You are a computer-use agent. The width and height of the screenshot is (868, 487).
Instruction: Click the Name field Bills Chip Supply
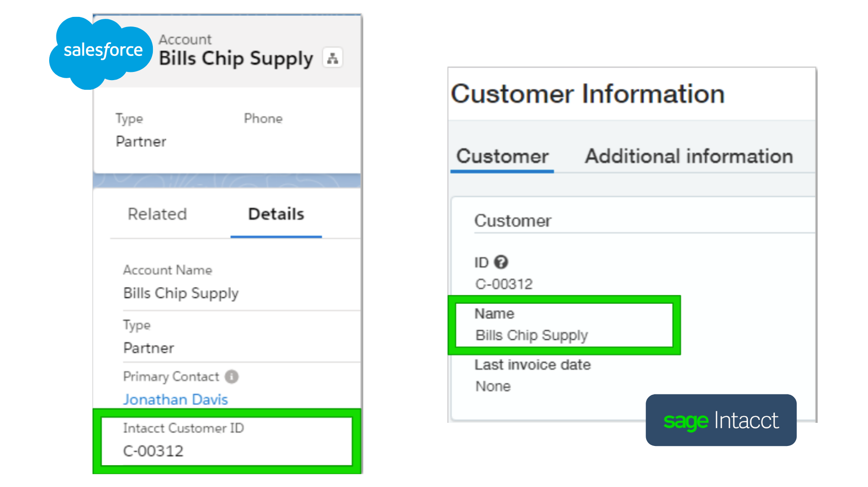click(x=531, y=335)
